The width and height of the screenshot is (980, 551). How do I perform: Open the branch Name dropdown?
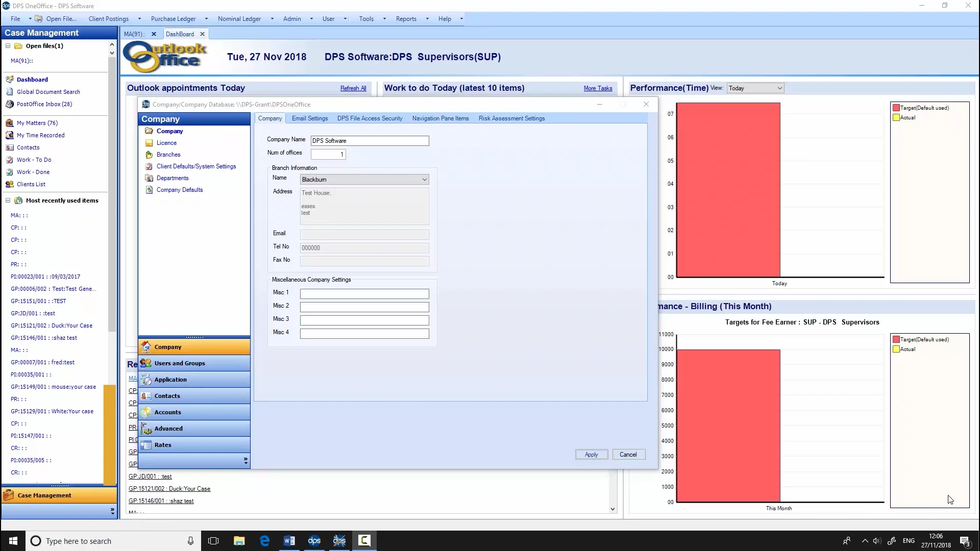coord(424,180)
